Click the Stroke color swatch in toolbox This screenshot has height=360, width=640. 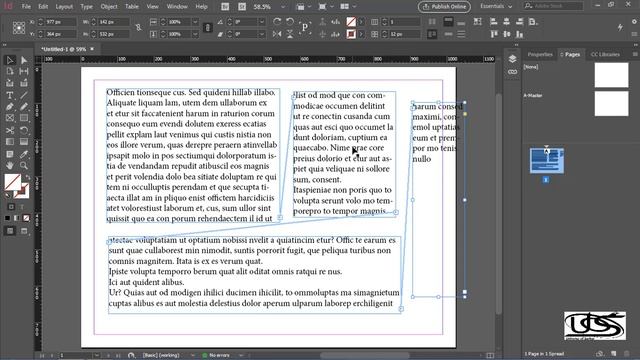pos(24,192)
